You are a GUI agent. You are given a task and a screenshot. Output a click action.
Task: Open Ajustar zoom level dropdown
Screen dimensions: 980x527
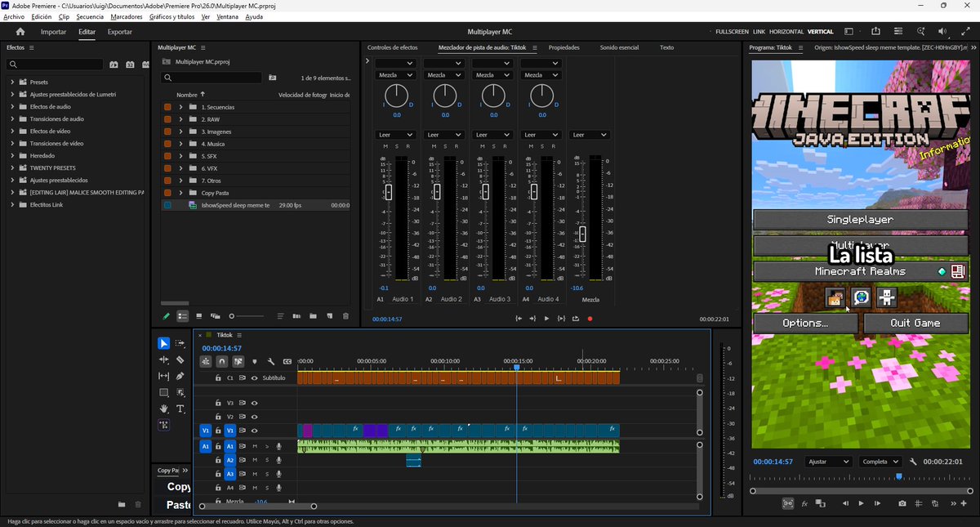pyautogui.click(x=827, y=462)
